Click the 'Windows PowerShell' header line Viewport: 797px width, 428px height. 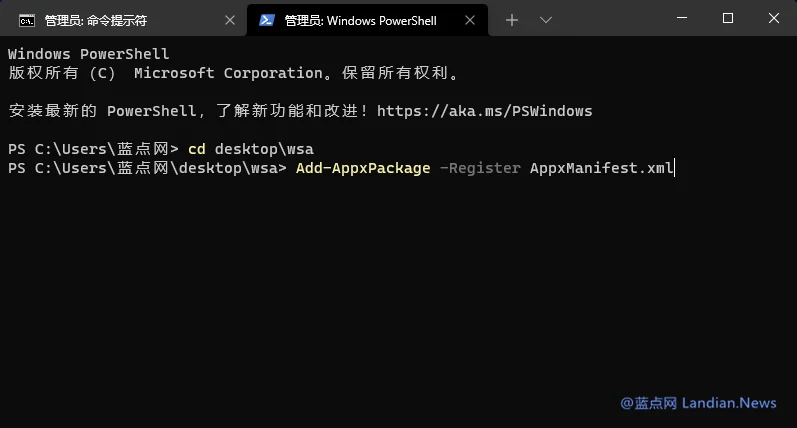tap(88, 54)
